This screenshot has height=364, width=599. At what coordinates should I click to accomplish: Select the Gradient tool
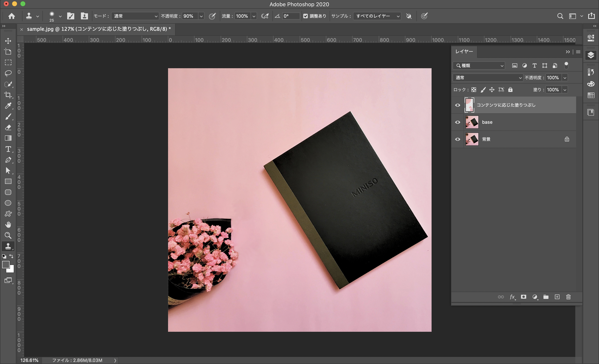pyautogui.click(x=8, y=138)
